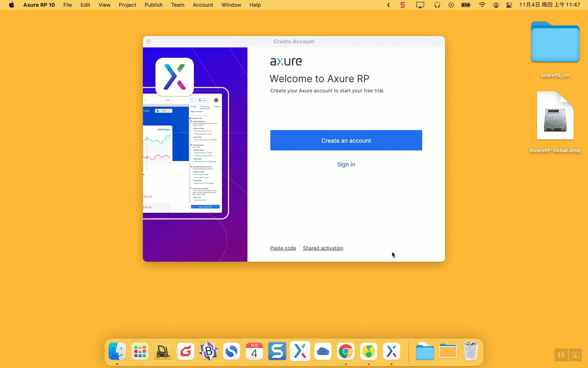This screenshot has width=588, height=368.
Task: Open the blue square S app in Dock
Action: pos(277,351)
